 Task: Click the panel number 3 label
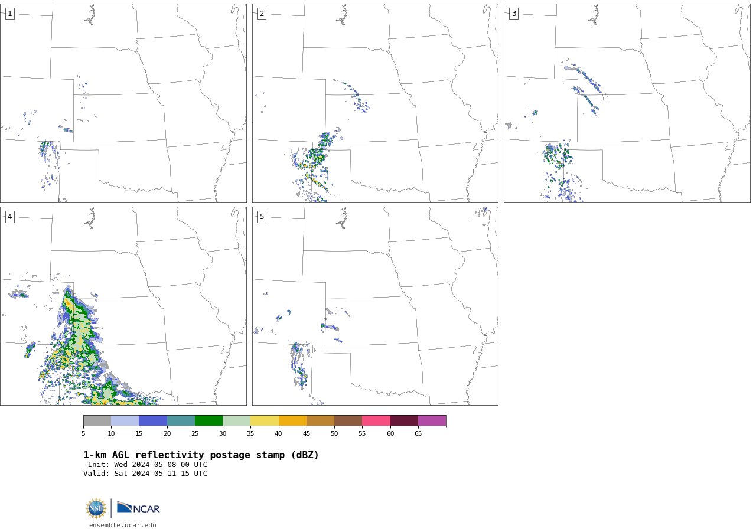click(x=513, y=14)
